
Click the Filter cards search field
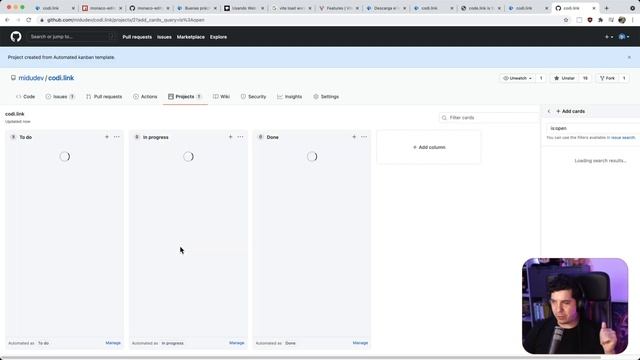[489, 118]
